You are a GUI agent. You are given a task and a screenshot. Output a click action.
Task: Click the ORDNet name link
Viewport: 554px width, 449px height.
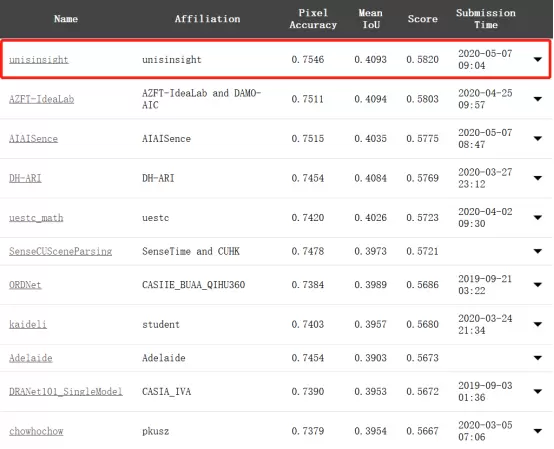tap(25, 285)
